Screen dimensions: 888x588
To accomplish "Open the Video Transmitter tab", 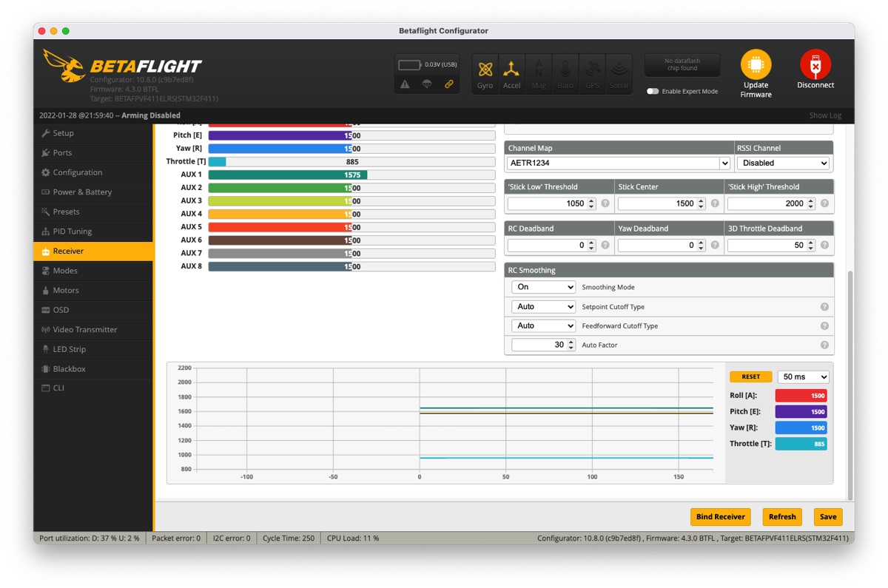I will (93, 329).
